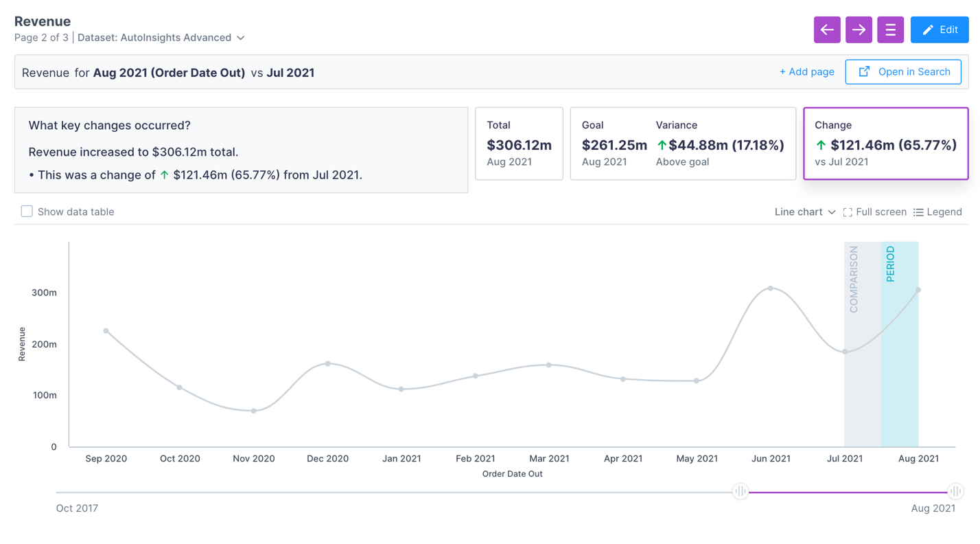Select the highlighted Change KPI card

pos(885,143)
